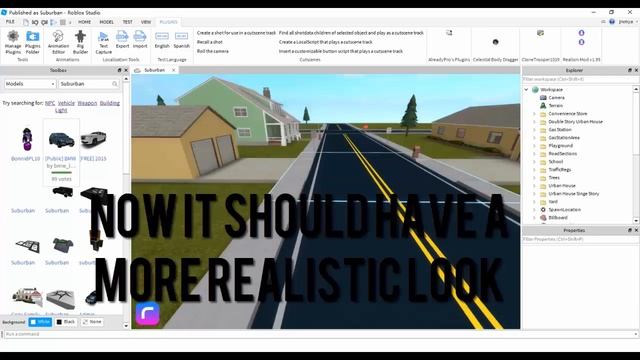The width and height of the screenshot is (640, 360).
Task: Set Toolbox background to White
Action: tap(40, 322)
